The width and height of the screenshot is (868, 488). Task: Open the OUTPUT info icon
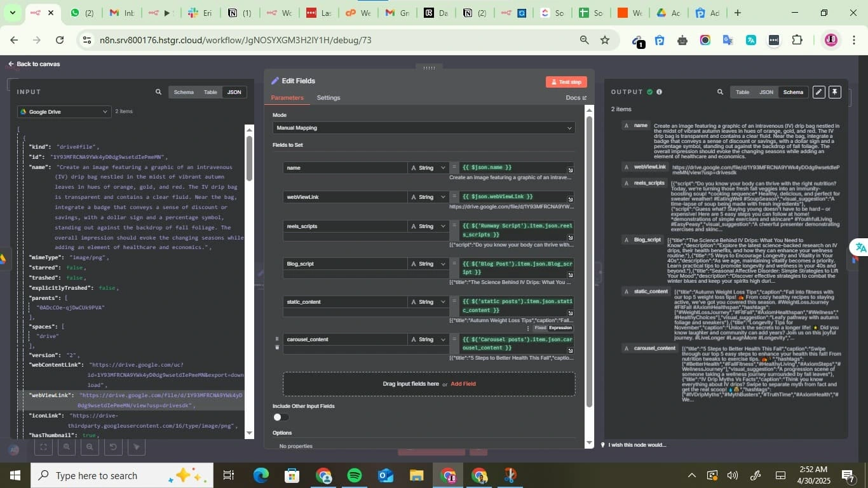coord(659,92)
